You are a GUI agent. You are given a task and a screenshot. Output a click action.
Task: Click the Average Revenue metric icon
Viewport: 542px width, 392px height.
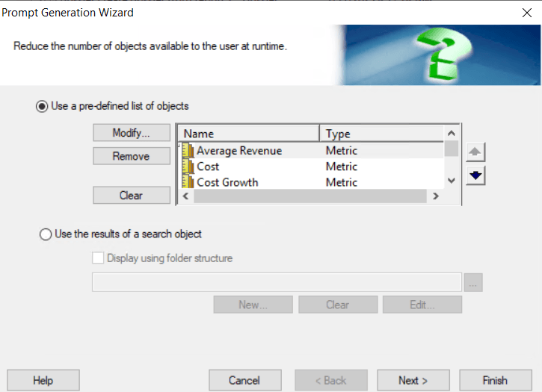tap(188, 151)
